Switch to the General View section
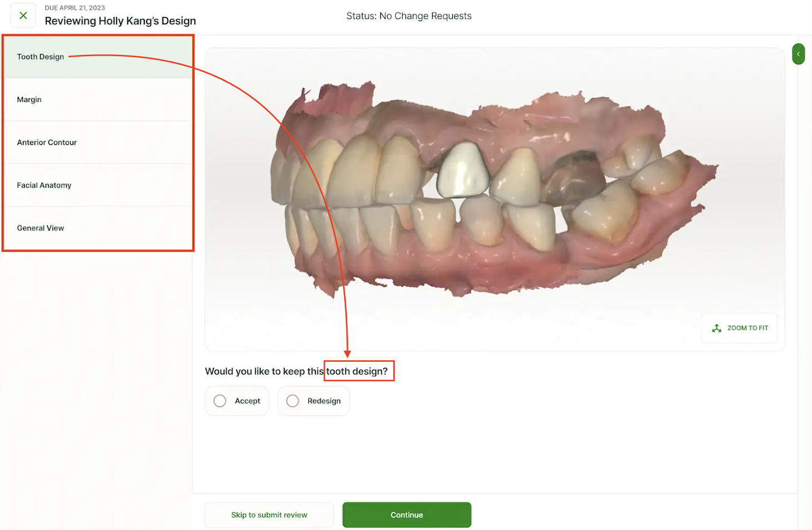Screen dimensions: 812x530 [x=41, y=228]
